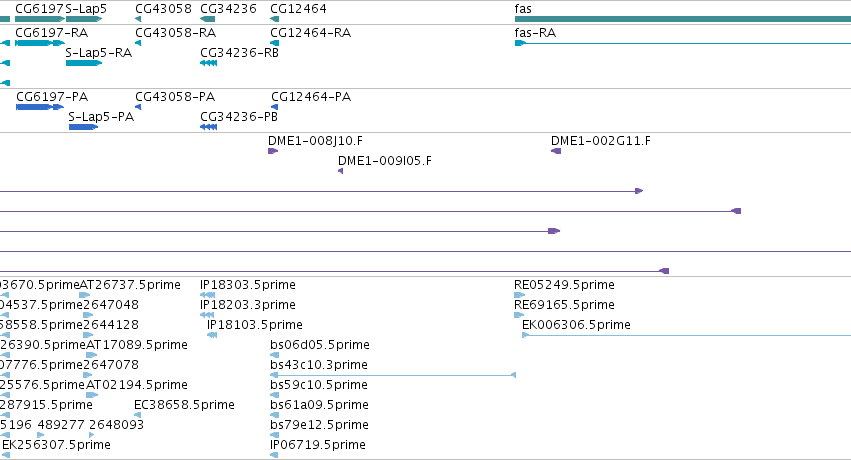Select the EK006306.5prime EST label

pos(576,325)
